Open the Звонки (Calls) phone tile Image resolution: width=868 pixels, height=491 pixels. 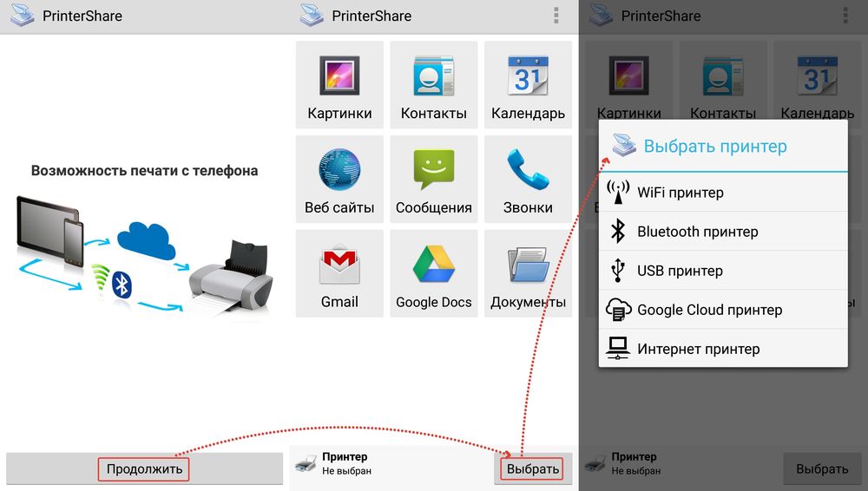[x=528, y=178]
